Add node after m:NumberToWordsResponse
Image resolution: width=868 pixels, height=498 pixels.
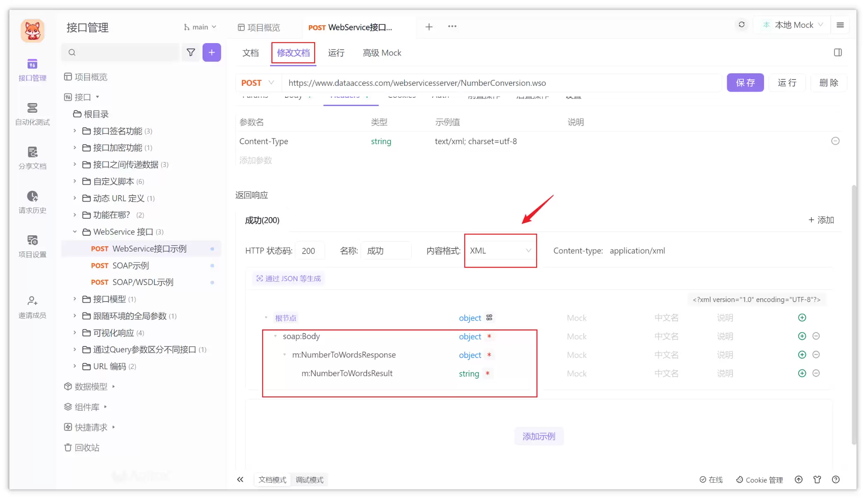[x=802, y=355]
